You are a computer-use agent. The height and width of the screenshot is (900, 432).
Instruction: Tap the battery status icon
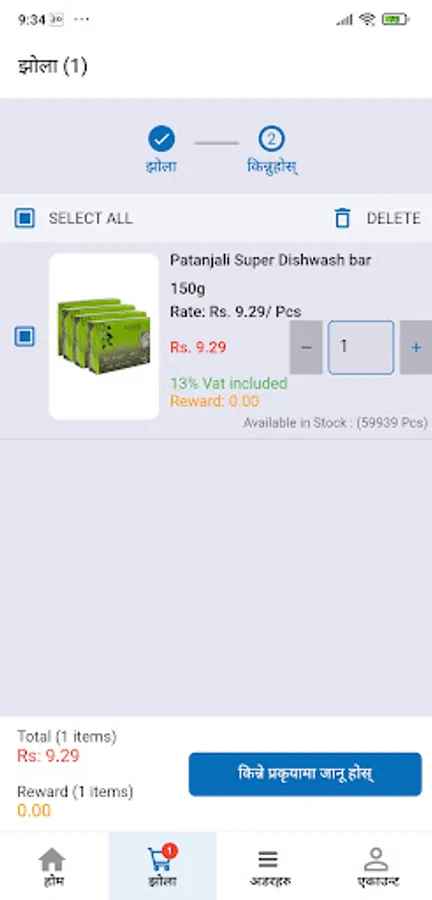coord(396,20)
